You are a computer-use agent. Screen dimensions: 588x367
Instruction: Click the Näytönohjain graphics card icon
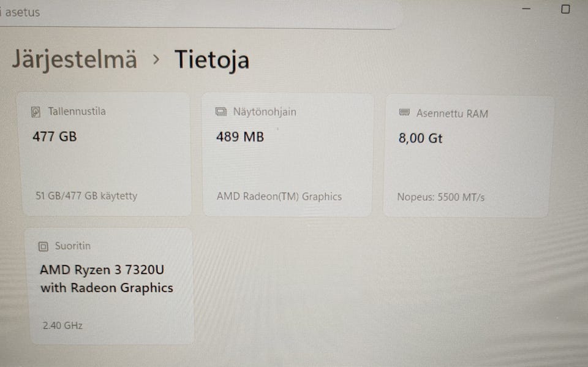221,112
